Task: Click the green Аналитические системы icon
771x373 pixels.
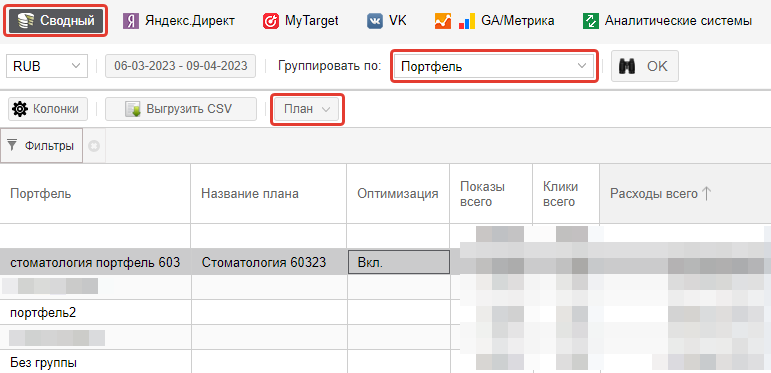Action: pyautogui.click(x=591, y=21)
